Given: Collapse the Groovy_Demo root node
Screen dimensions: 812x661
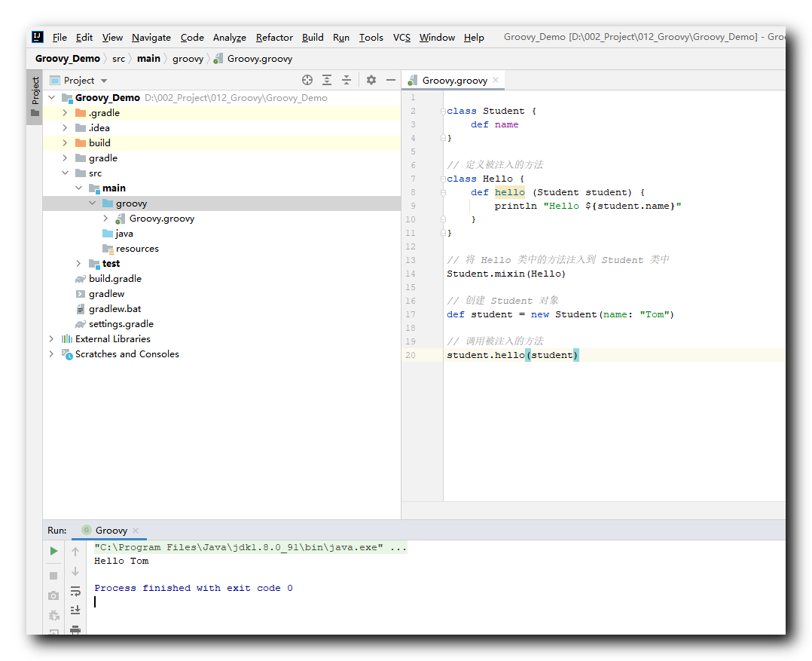Looking at the screenshot, I should coord(52,97).
